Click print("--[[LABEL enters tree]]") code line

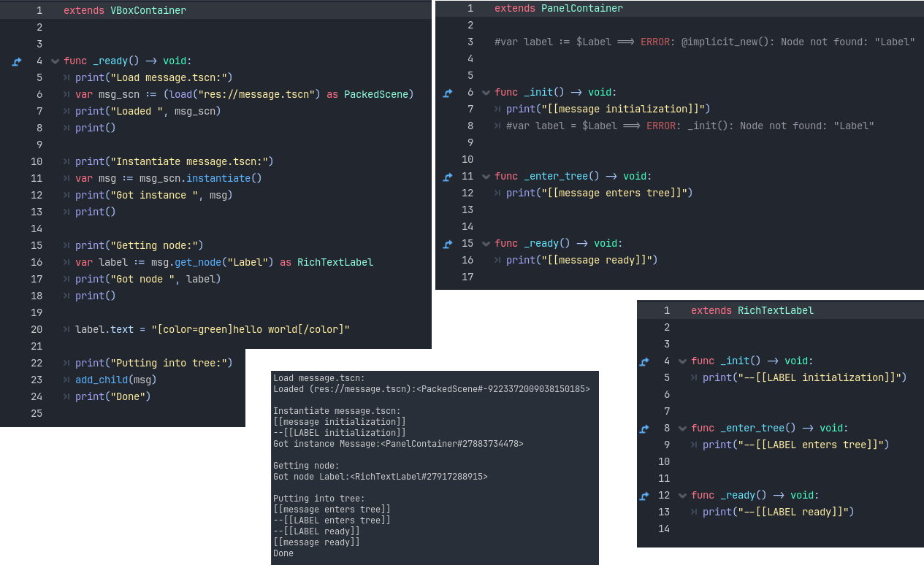point(795,445)
